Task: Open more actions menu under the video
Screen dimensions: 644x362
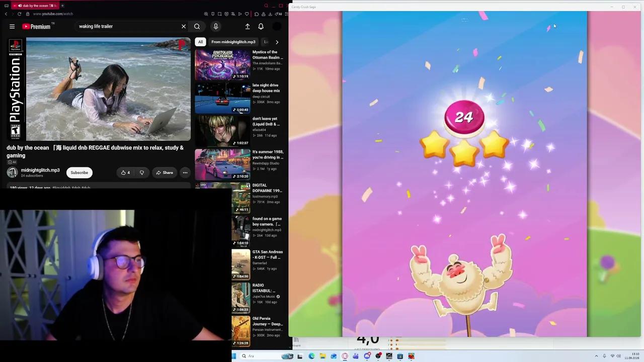Action: (x=185, y=173)
